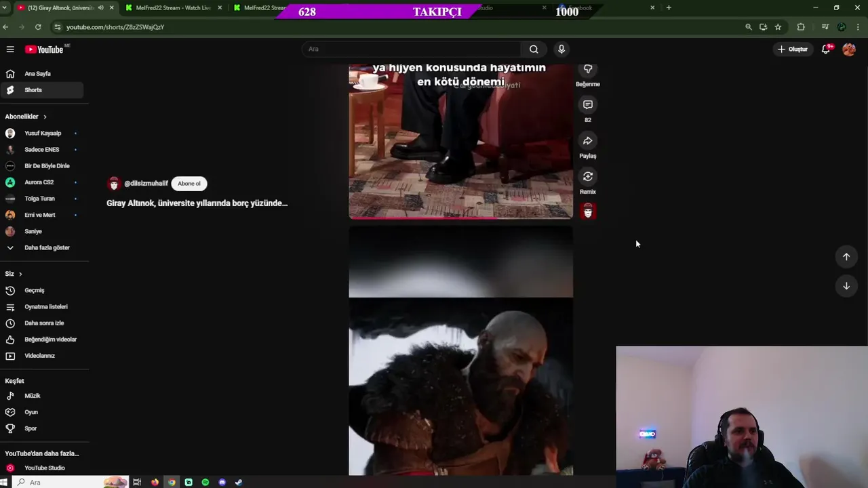Share the short with Paylaş
This screenshot has width=868, height=488.
pyautogui.click(x=588, y=141)
